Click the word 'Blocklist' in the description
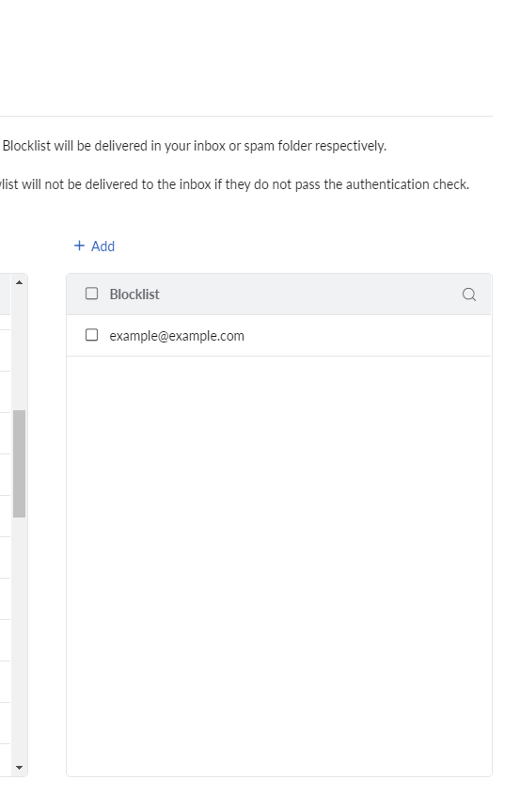This screenshot has width=520, height=812. (26, 146)
